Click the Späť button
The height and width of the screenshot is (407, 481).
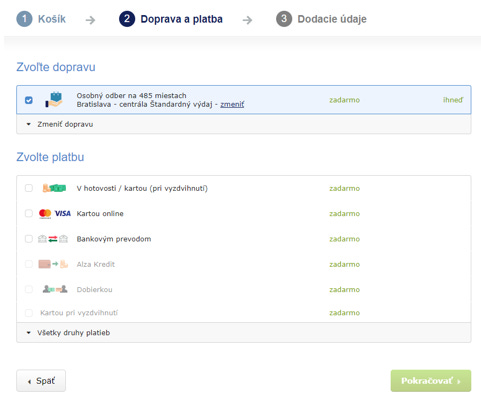click(41, 381)
